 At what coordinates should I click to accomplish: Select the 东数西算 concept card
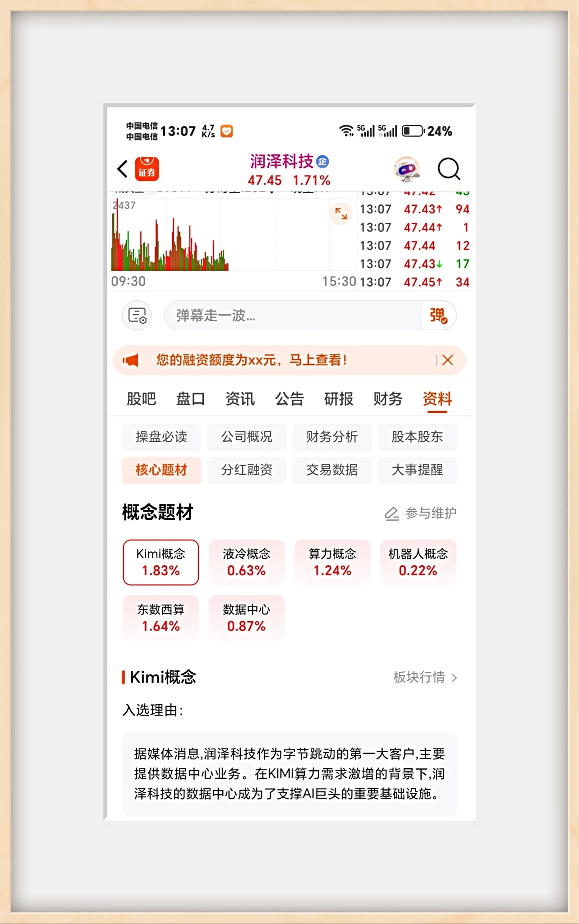pyautogui.click(x=161, y=618)
